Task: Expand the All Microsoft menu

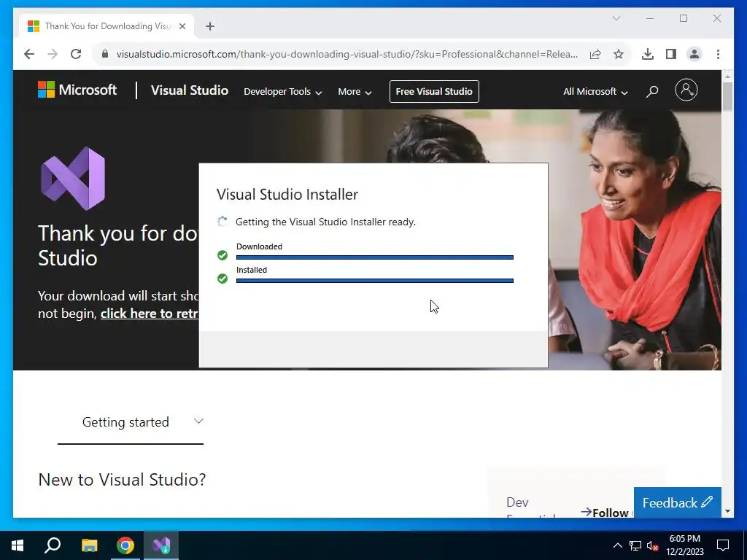Action: pyautogui.click(x=595, y=91)
